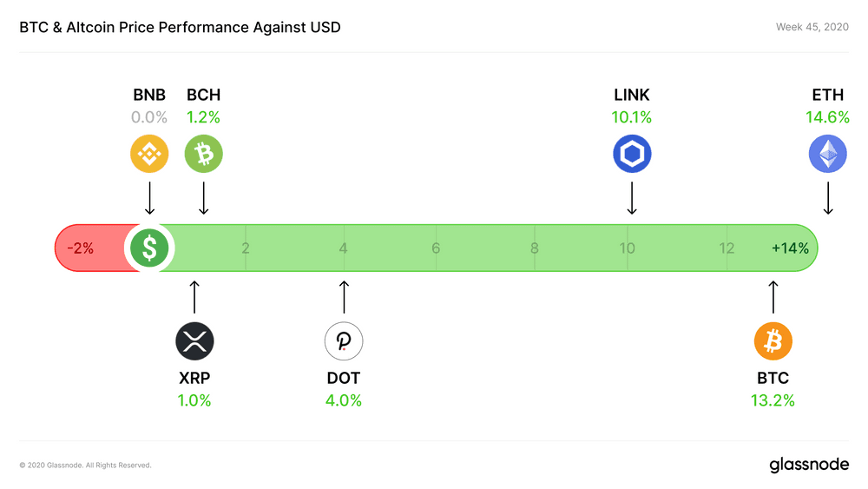Click the yellow BNB coin icon
The image size is (868, 489).
coord(149,154)
